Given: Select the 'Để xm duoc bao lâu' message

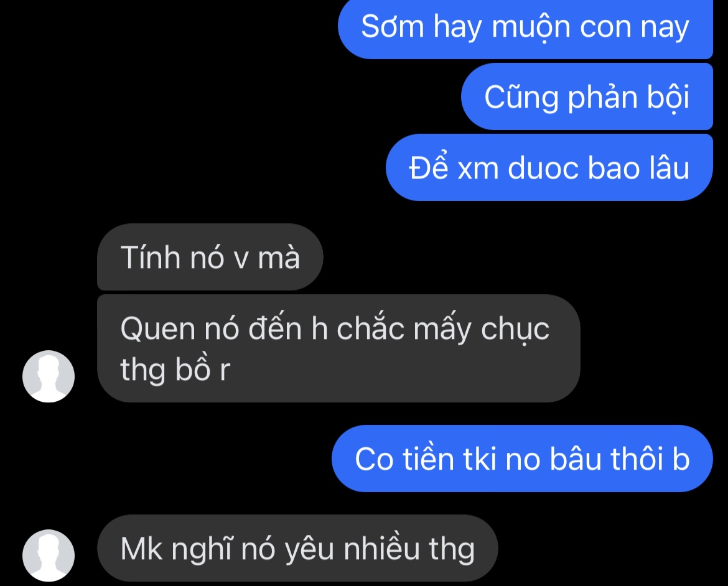Looking at the screenshot, I should pos(549,167).
